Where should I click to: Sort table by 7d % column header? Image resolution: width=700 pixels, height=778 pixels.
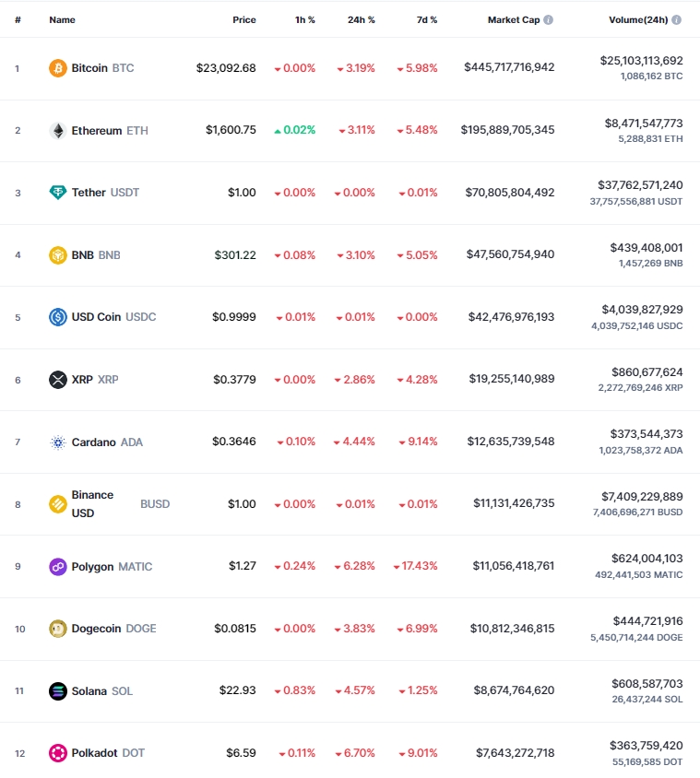tap(427, 20)
